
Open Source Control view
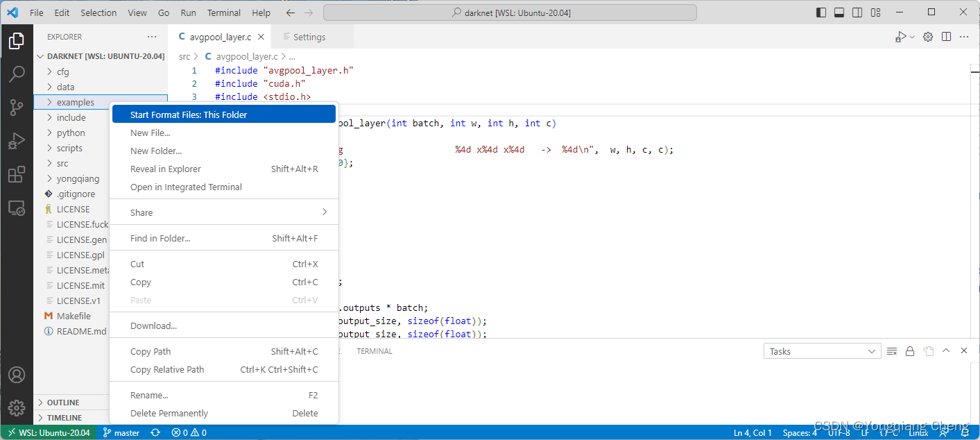(x=17, y=108)
